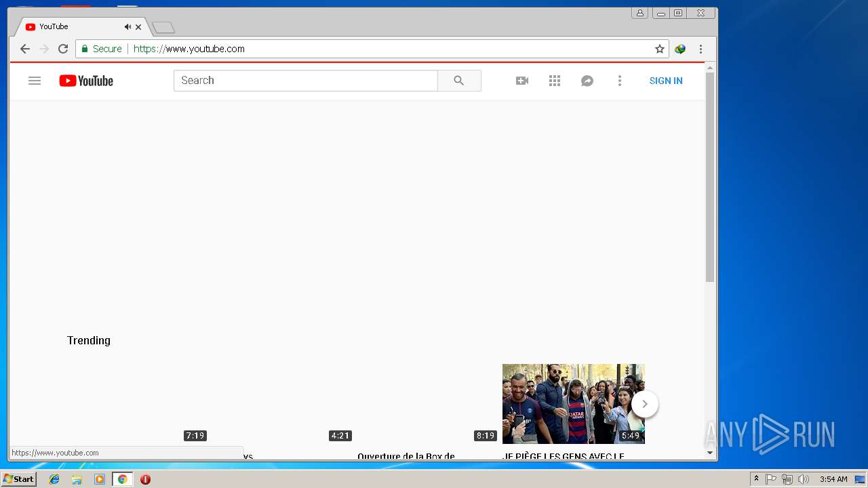Open the YouTube apps grid
Viewport: 868px width, 488px height.
(x=555, y=81)
